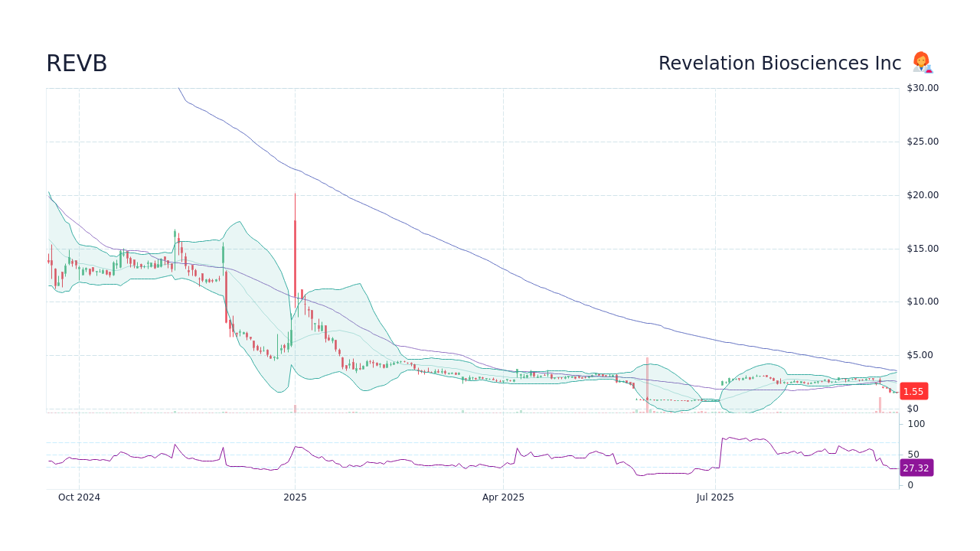Image resolution: width=980 pixels, height=551 pixels.
Task: Select the red price label showing 1.55
Action: (x=913, y=391)
